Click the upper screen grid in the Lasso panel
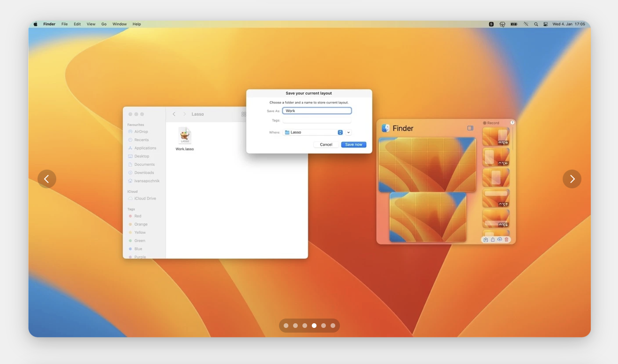Image resolution: width=618 pixels, height=364 pixels. (x=427, y=165)
